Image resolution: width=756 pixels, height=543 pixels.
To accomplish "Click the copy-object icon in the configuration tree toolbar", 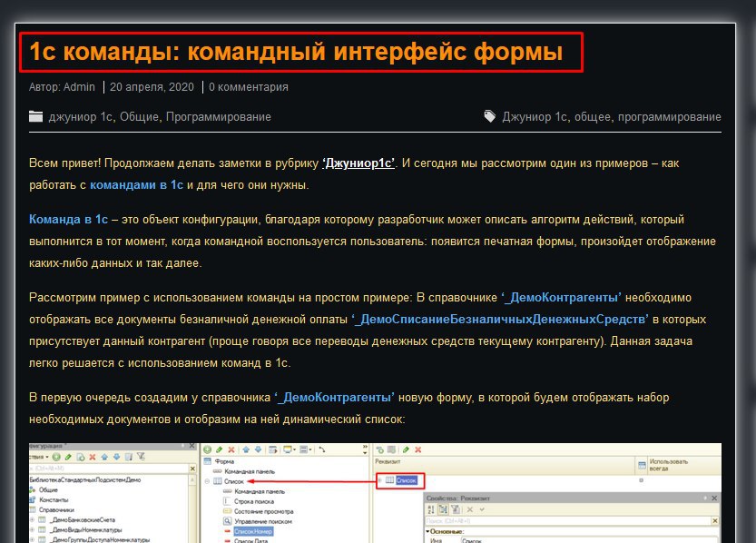I will point(81,457).
